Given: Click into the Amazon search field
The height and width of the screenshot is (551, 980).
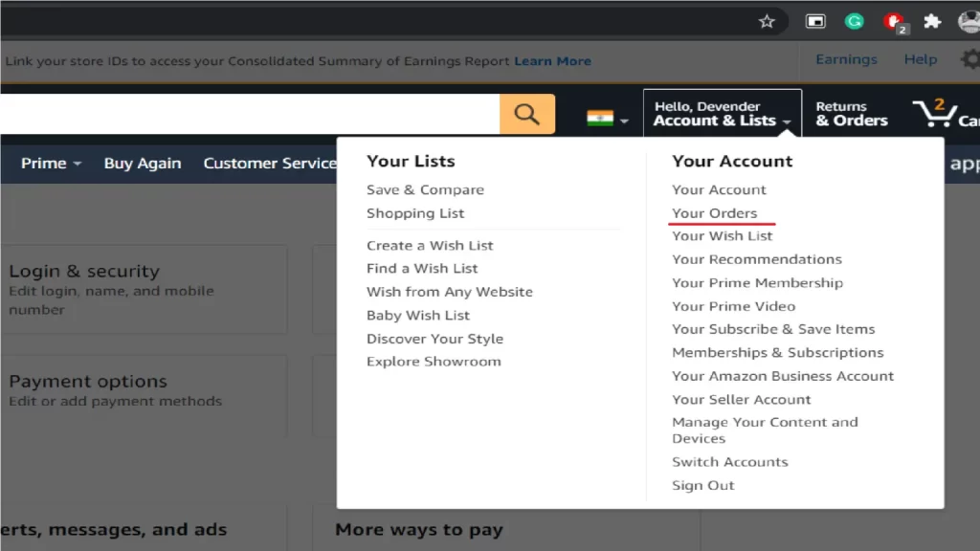Looking at the screenshot, I should click(250, 115).
